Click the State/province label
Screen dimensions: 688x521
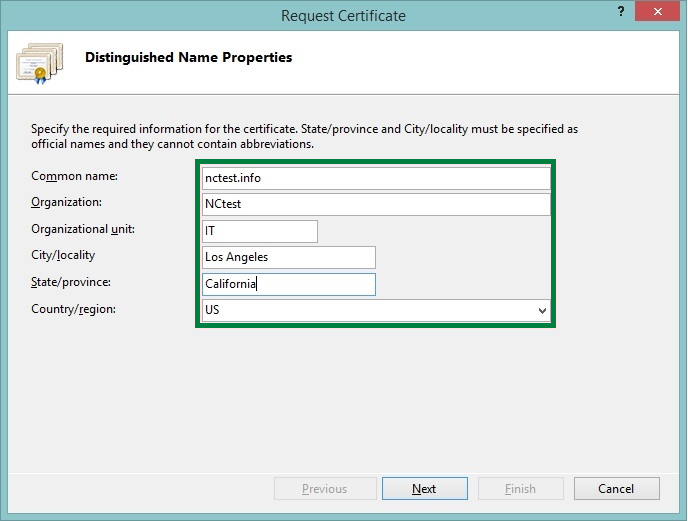coord(71,282)
